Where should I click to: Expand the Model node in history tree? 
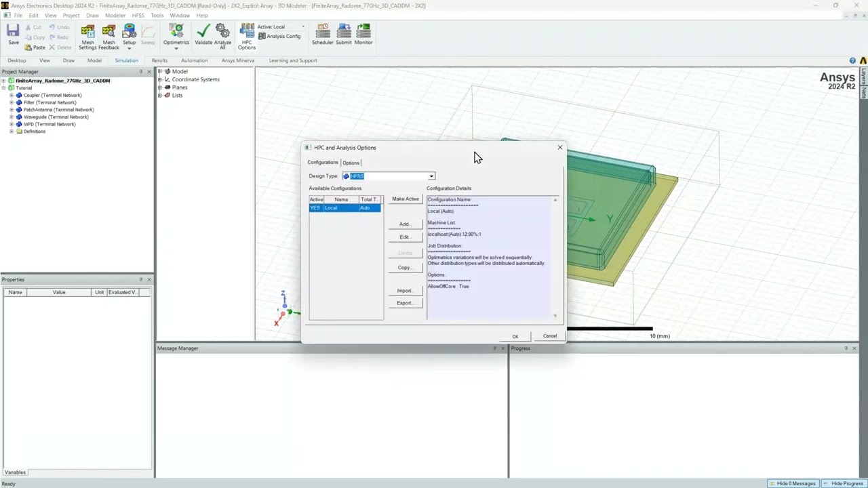coord(160,71)
